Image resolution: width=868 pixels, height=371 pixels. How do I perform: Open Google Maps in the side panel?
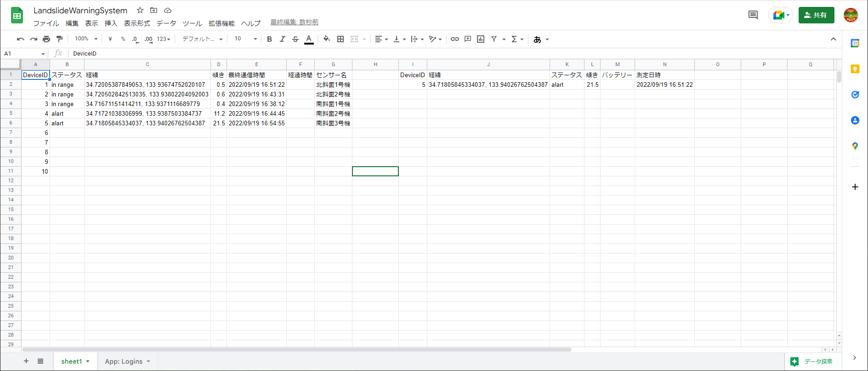pyautogui.click(x=855, y=146)
